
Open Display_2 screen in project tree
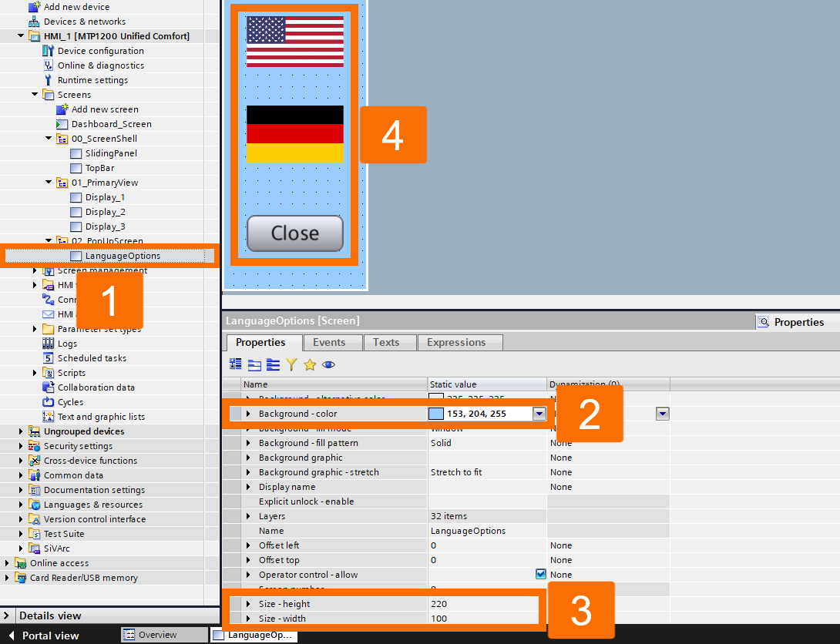point(105,212)
